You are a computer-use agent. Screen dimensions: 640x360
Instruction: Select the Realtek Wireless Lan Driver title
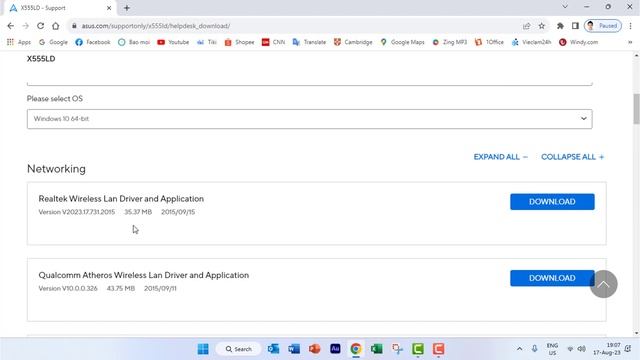tap(121, 199)
